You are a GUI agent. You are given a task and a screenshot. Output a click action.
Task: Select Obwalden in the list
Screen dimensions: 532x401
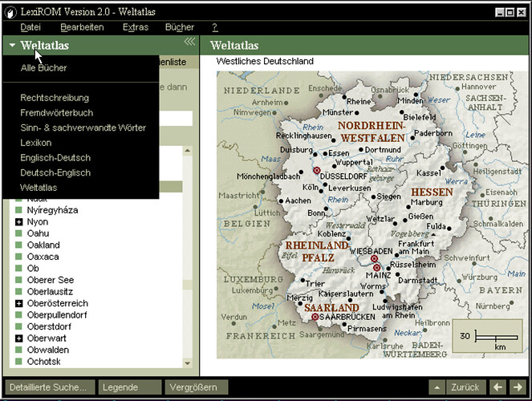tap(48, 350)
